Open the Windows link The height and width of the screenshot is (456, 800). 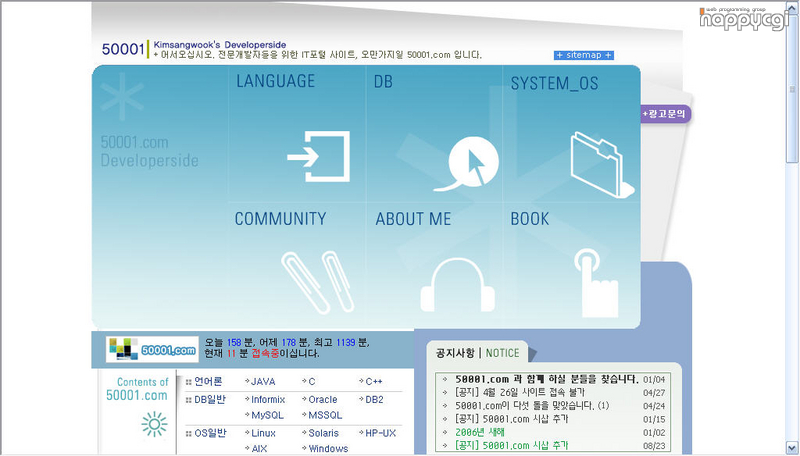[328, 449]
